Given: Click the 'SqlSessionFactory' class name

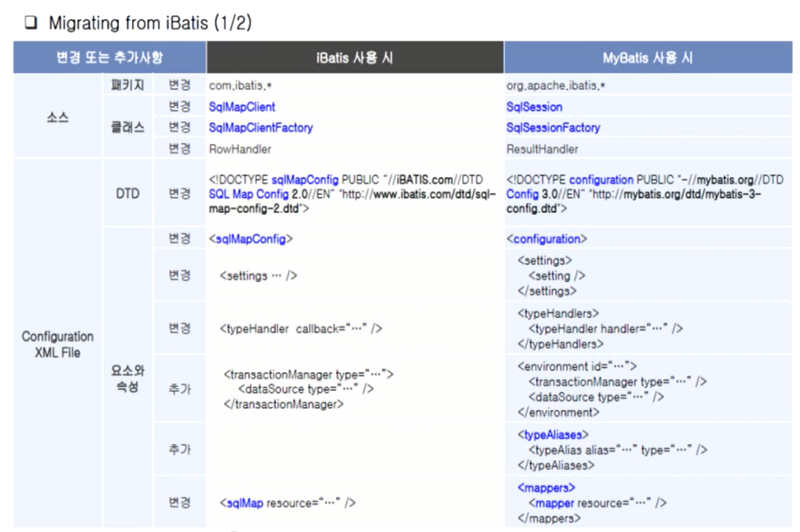Looking at the screenshot, I should tap(552, 127).
